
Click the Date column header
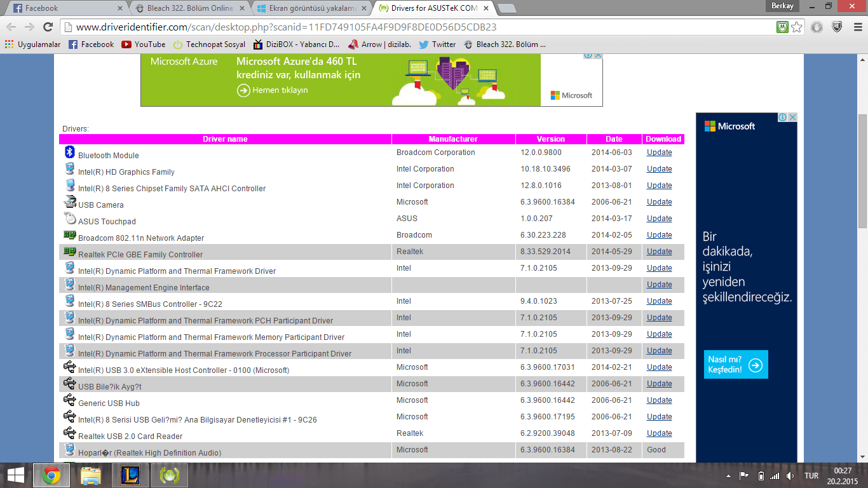614,139
